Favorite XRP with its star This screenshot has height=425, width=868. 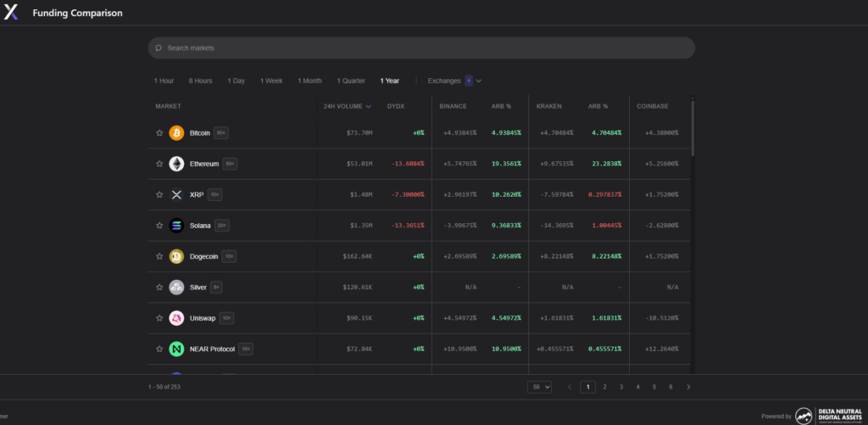[159, 195]
